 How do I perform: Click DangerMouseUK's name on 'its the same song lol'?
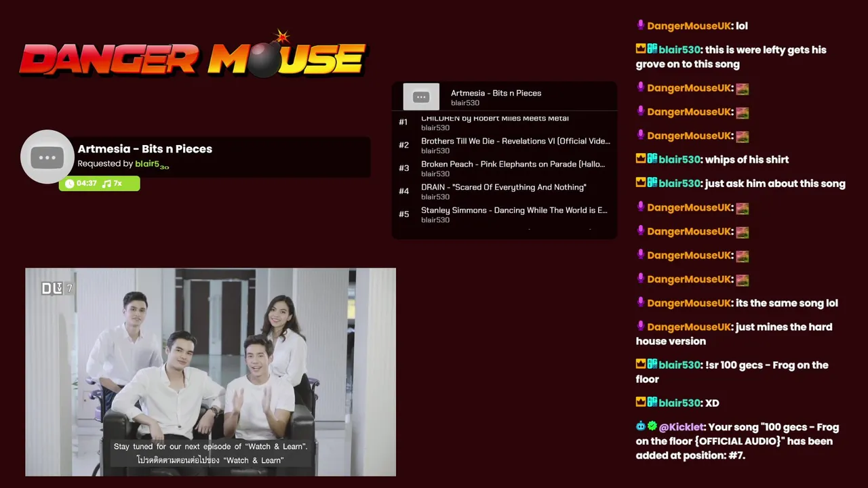click(689, 303)
